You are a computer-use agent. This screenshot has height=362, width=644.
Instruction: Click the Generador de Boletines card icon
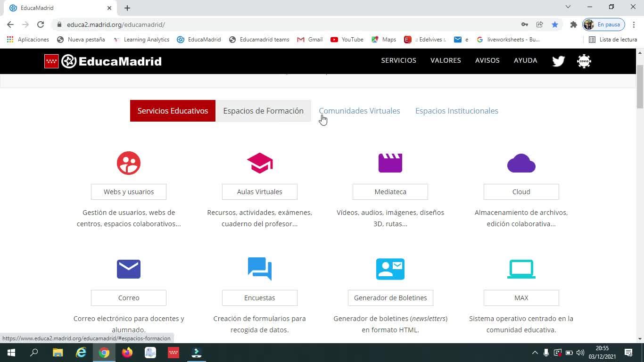390,269
